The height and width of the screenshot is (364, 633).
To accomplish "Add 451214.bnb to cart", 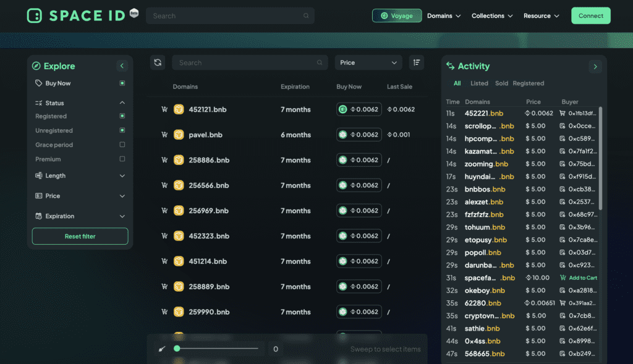I will point(164,261).
